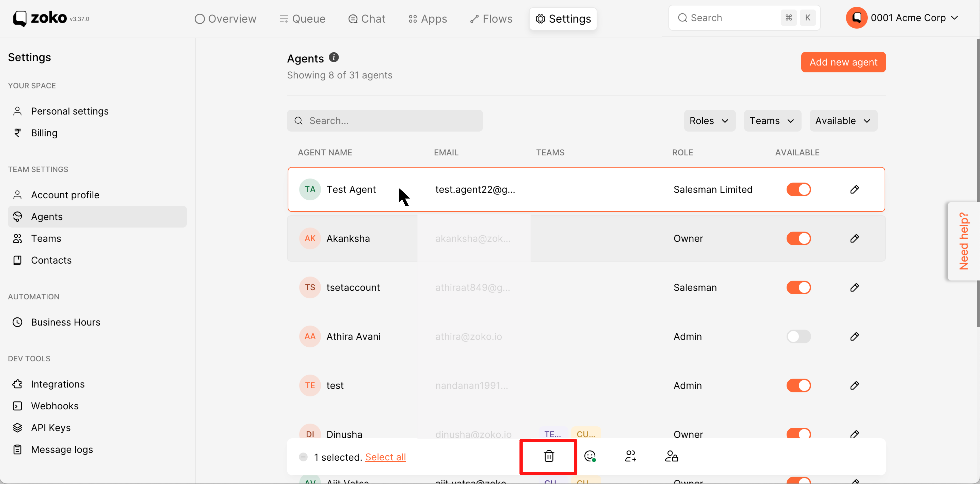
Task: Go to the Flows tab
Action: click(491, 19)
